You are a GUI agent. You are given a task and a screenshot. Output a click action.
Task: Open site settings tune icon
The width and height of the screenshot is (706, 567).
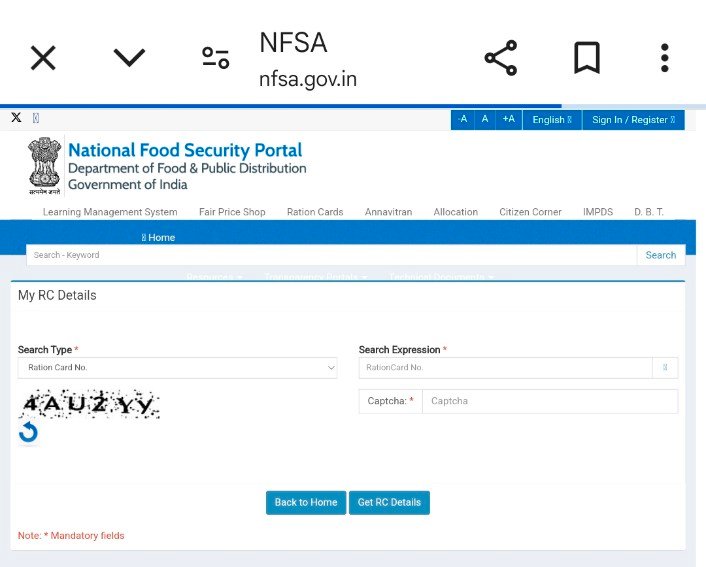point(216,58)
